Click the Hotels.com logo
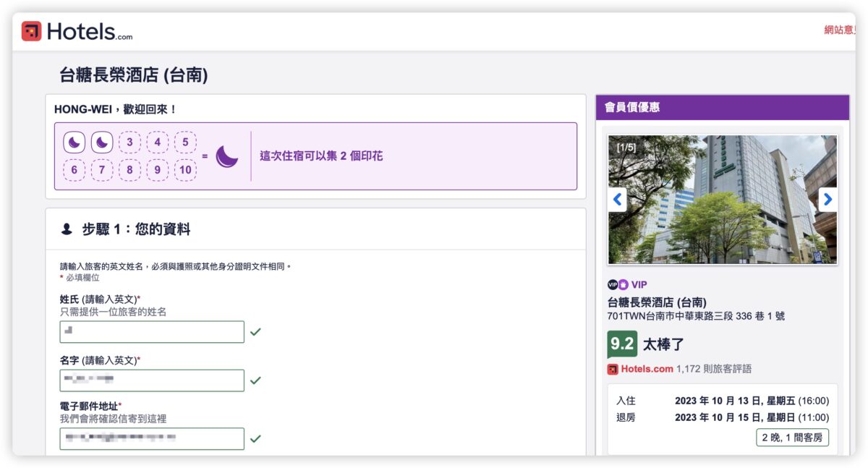Screen dimensions: 868x468 pos(77,32)
